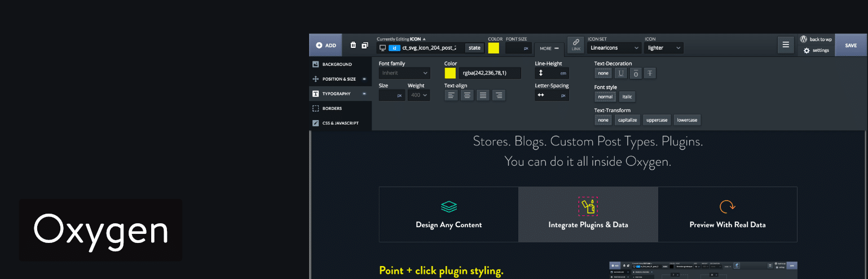Open the Background settings tab

337,64
